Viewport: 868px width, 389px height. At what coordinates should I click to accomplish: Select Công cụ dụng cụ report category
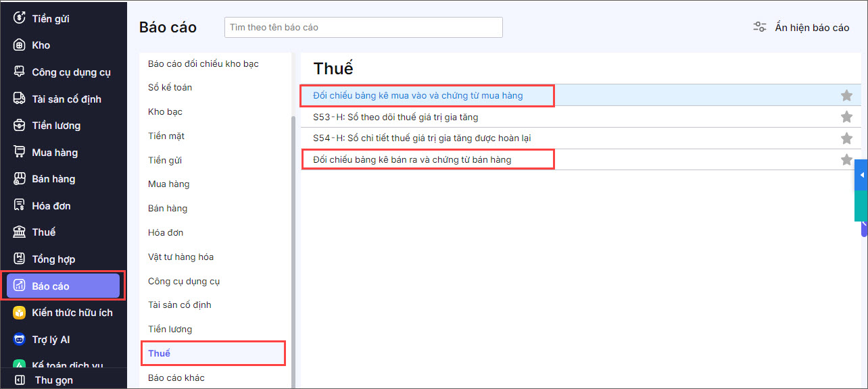(x=184, y=281)
